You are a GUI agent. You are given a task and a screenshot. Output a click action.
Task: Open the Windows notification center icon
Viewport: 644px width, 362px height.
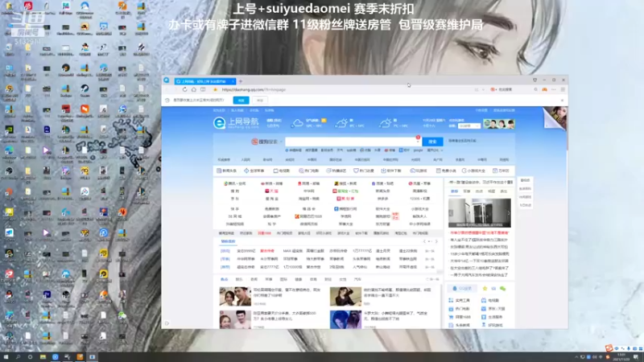[x=636, y=357]
